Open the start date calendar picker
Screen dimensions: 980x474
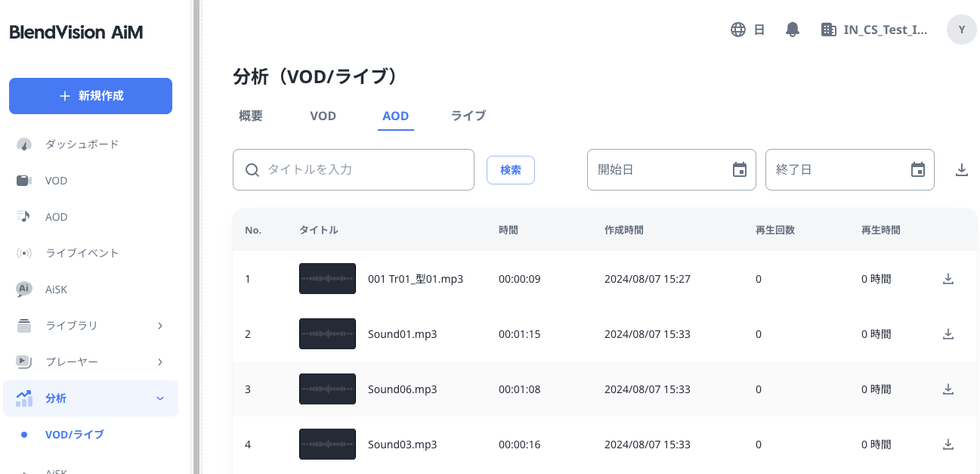click(739, 169)
